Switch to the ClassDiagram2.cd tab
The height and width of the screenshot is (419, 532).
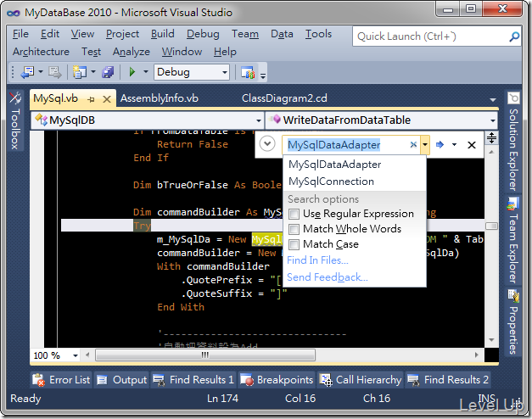click(x=284, y=98)
